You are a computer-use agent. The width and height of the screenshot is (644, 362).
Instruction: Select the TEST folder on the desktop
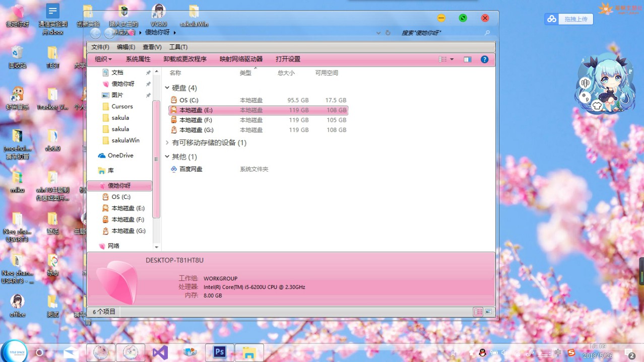tap(52, 57)
